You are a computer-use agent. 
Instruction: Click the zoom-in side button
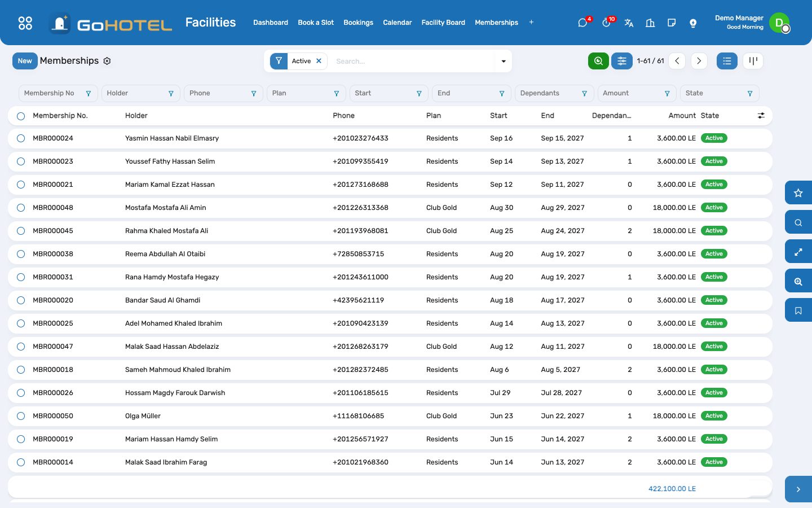pos(798,281)
